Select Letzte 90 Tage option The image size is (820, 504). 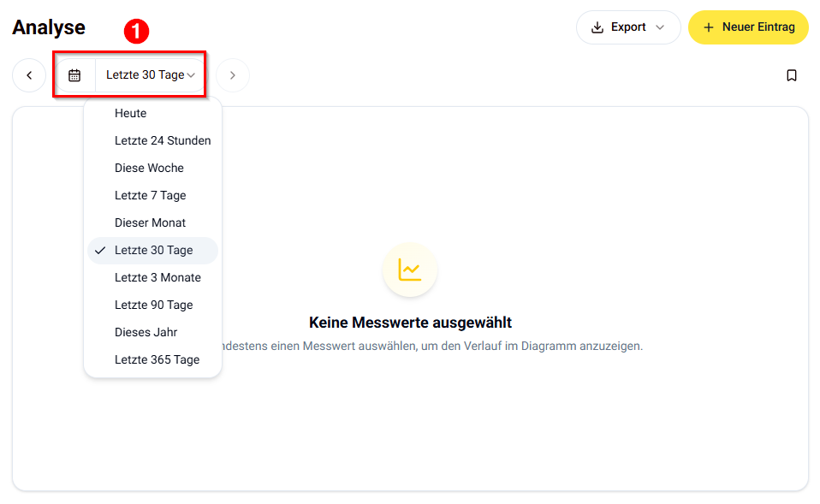[x=152, y=305]
